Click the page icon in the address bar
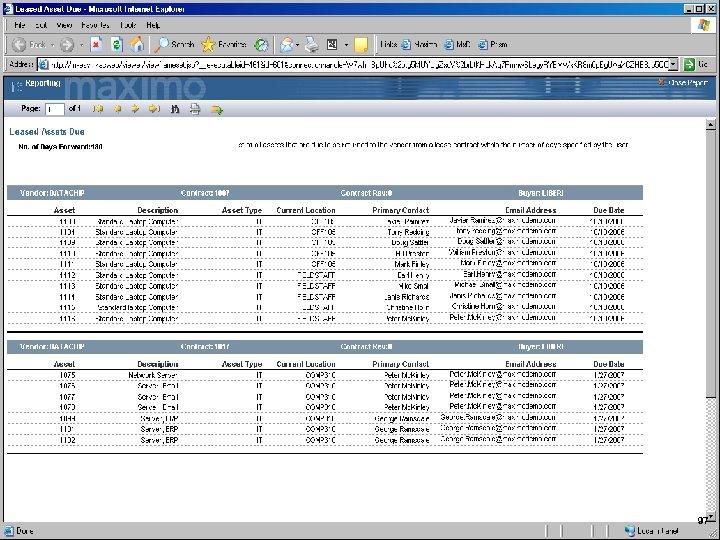720x540 pixels. (44, 64)
